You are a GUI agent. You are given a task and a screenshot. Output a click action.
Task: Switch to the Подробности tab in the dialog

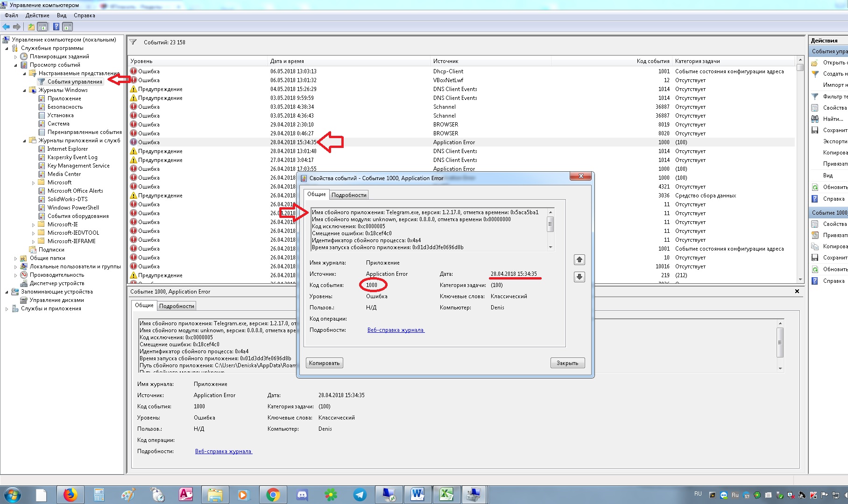tap(349, 195)
